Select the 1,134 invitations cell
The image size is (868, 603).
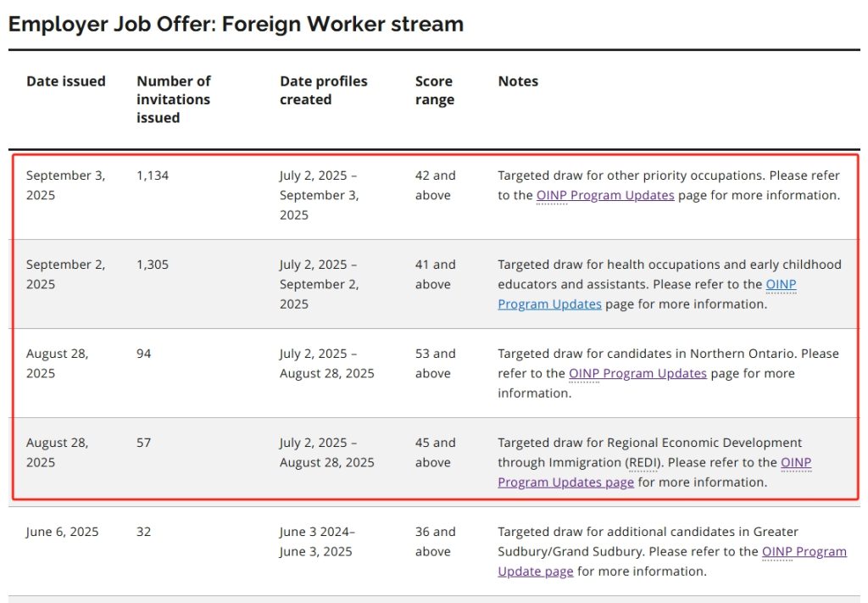[153, 176]
